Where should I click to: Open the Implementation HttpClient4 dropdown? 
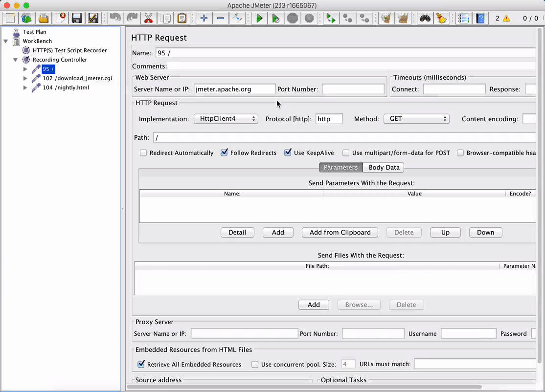click(226, 119)
